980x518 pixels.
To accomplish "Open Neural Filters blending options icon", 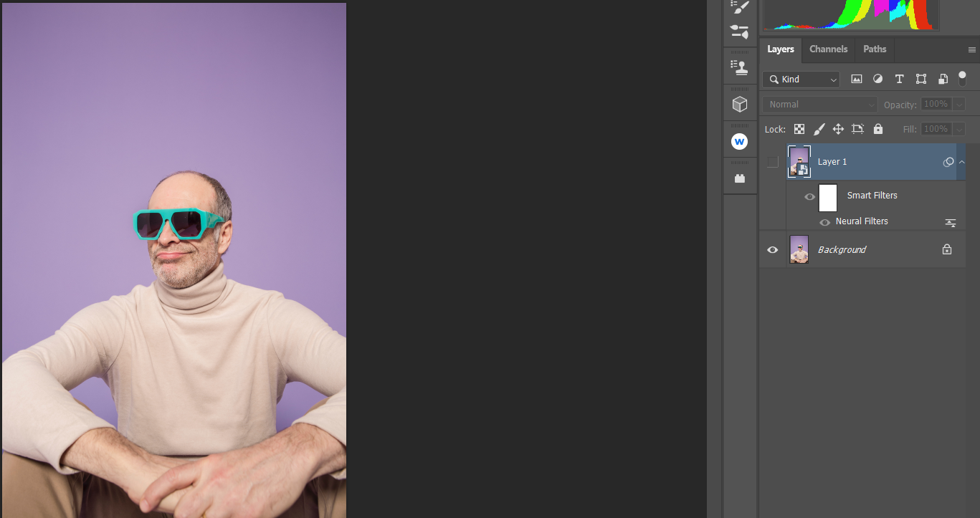I will [951, 222].
